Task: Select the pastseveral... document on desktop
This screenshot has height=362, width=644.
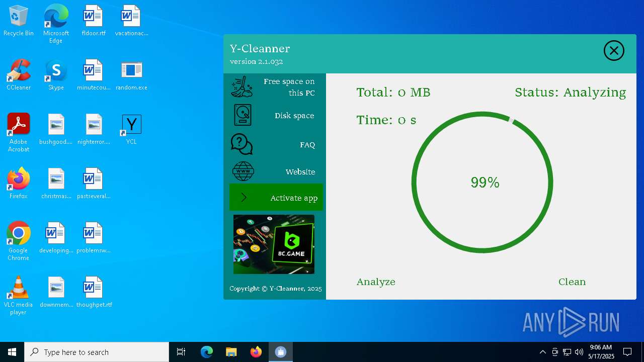Action: pos(94,184)
